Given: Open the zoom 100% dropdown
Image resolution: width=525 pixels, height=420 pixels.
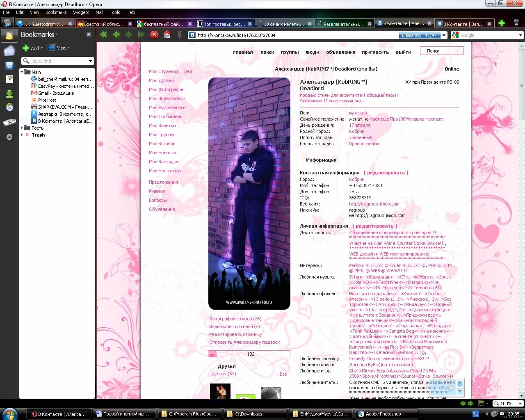Looking at the screenshot, I should coord(520,404).
